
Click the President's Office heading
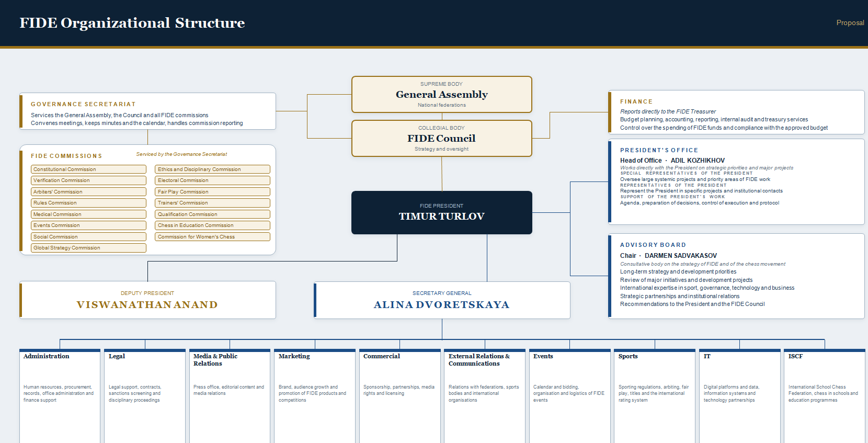(x=659, y=151)
